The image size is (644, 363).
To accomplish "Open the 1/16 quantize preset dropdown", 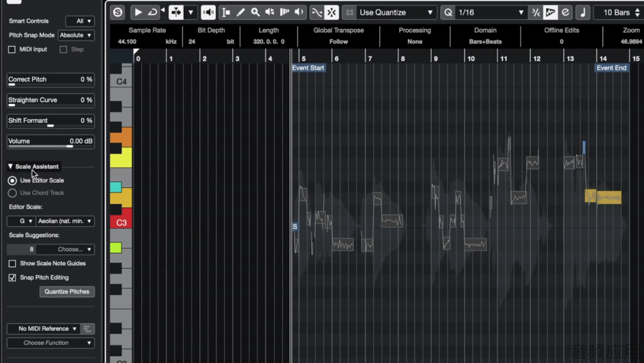I will 491,13.
